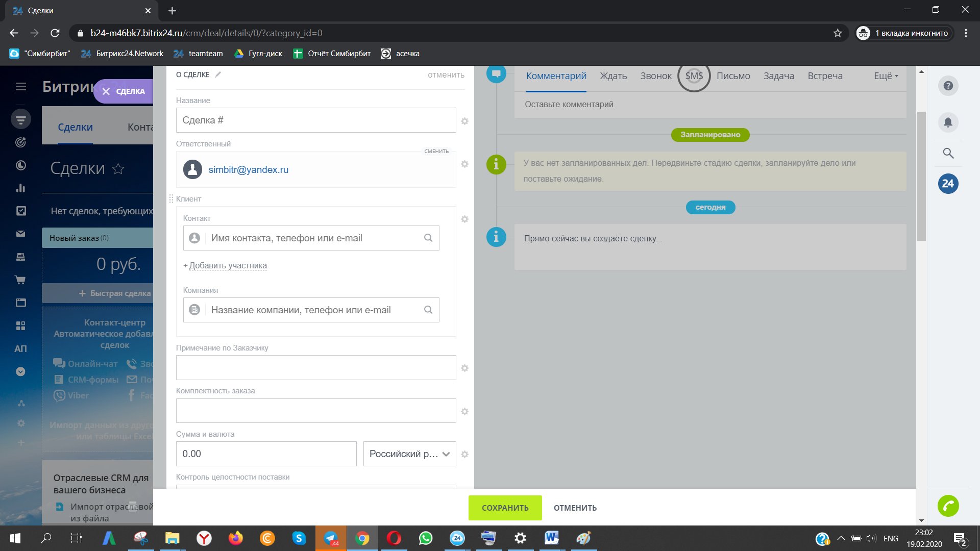Expand the Российский рубль currency dropdown
The image size is (980, 551).
click(x=409, y=454)
